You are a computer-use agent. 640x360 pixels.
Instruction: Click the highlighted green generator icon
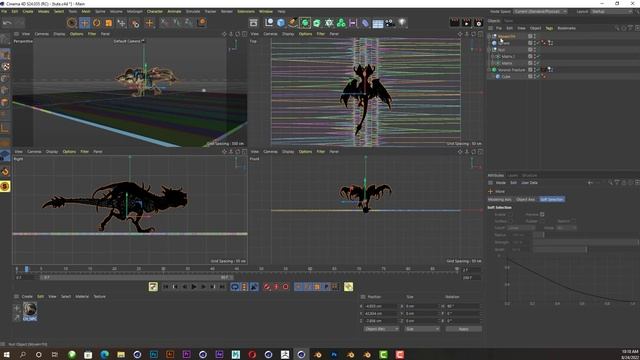[305, 23]
